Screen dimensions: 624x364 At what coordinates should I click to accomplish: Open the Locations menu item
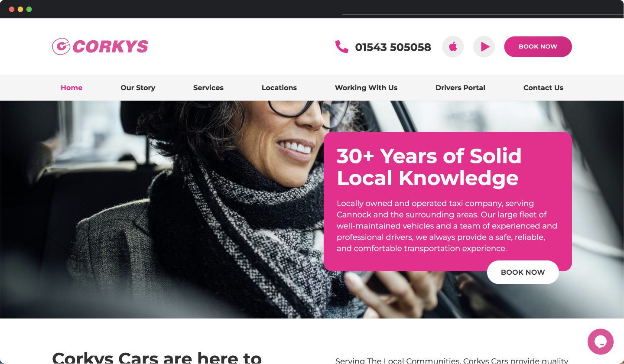(279, 88)
